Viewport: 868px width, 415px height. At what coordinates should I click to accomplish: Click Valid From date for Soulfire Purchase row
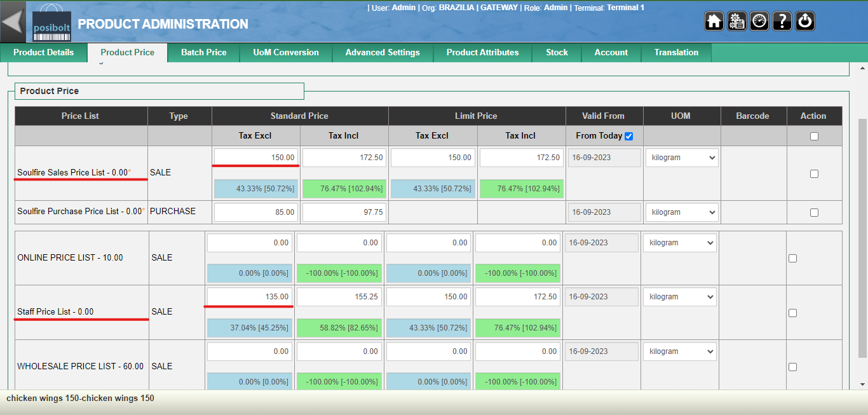click(604, 212)
